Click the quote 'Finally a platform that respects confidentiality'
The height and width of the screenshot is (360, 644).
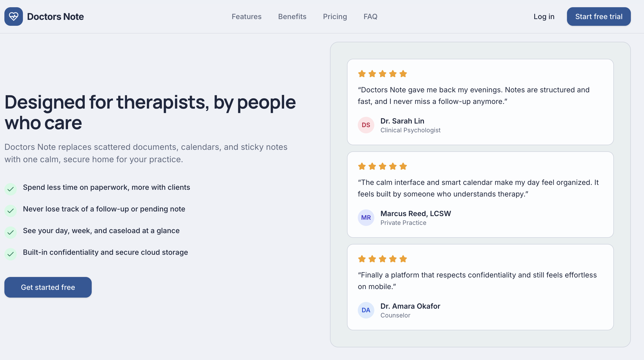click(x=477, y=281)
